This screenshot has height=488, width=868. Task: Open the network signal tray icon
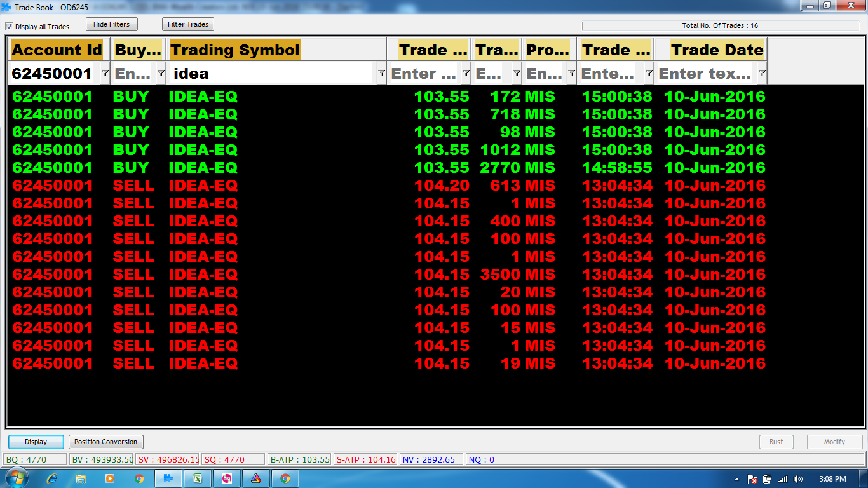pyautogui.click(x=783, y=479)
